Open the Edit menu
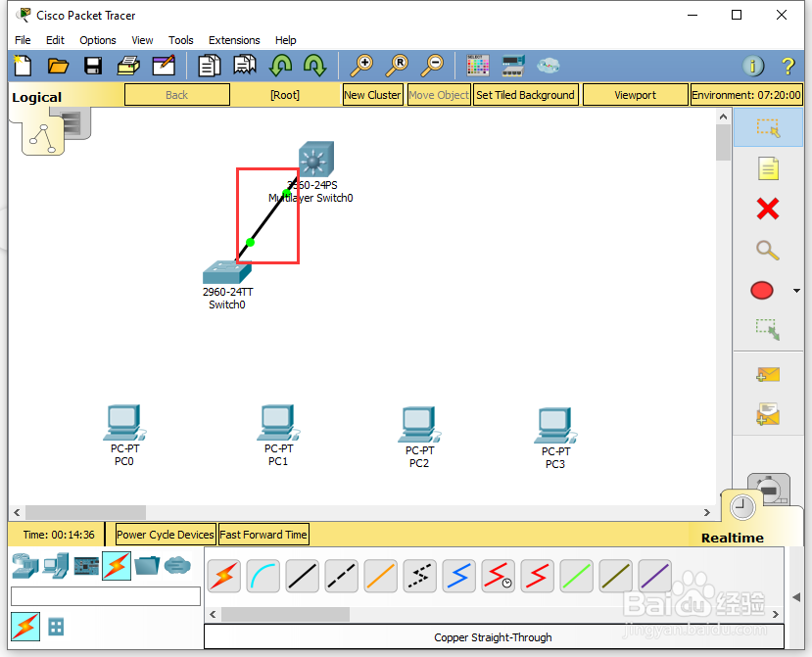 (55, 40)
